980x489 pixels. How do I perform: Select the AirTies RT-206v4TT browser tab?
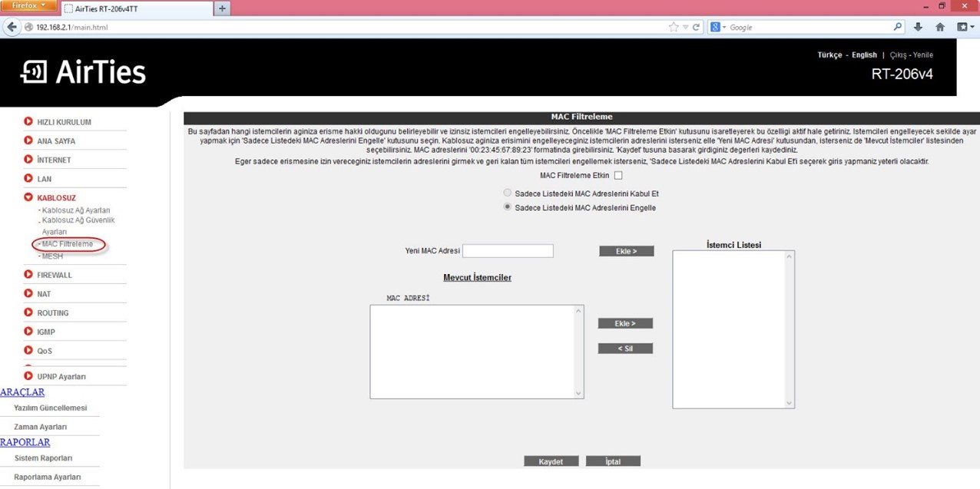click(x=137, y=8)
